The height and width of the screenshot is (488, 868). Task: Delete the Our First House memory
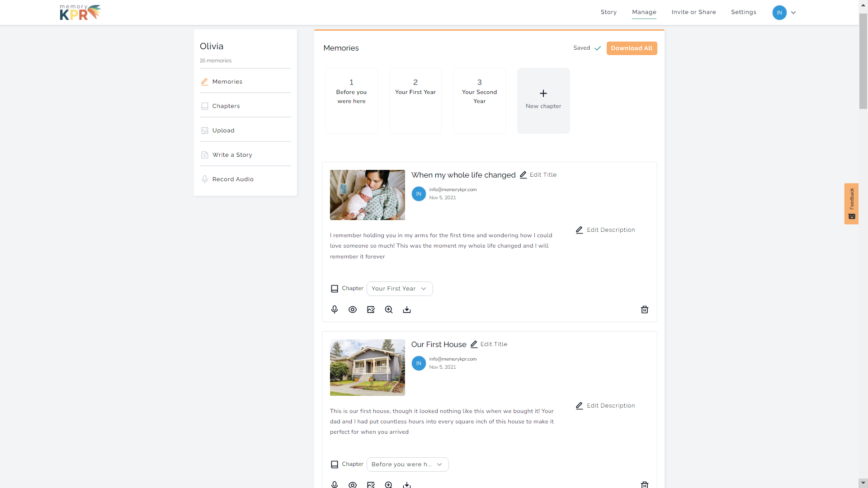click(645, 485)
